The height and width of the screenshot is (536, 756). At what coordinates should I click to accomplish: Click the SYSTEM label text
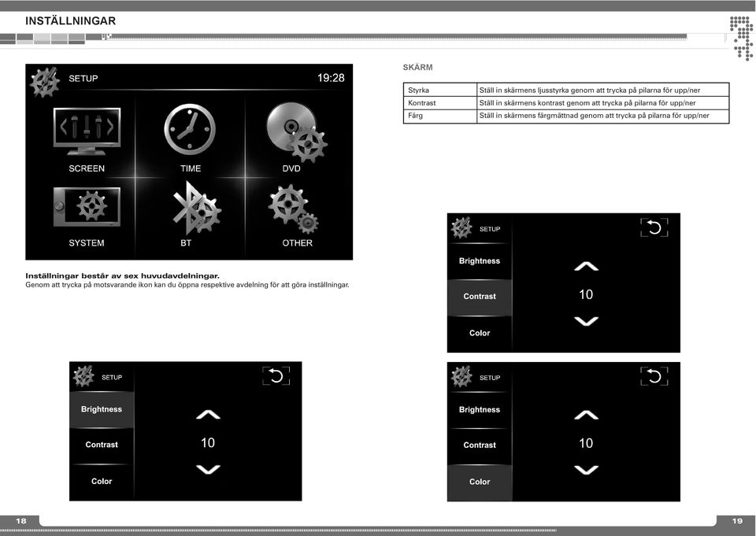coord(87,243)
